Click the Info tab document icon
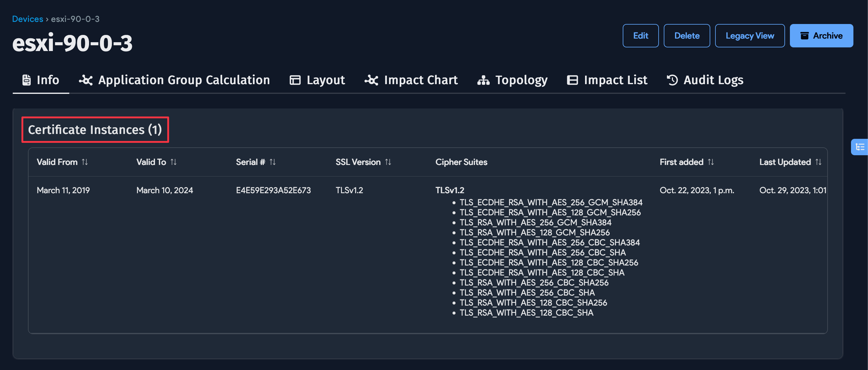Viewport: 868px width, 370px height. pyautogui.click(x=26, y=80)
